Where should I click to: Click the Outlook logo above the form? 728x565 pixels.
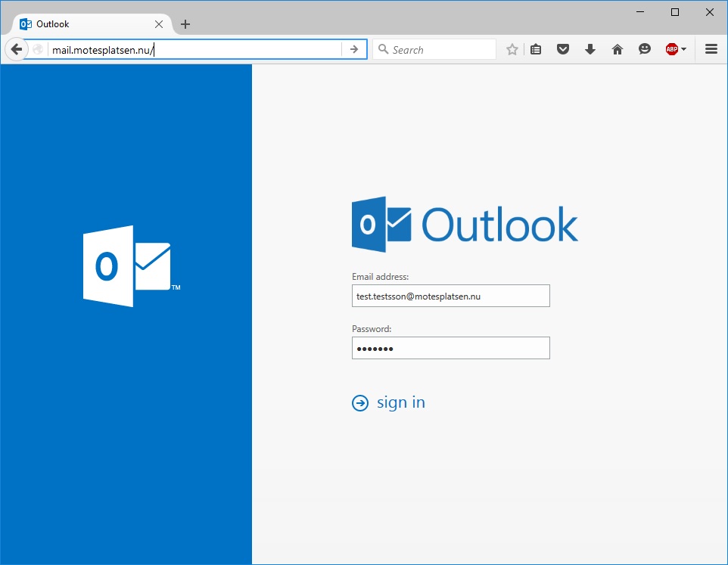pyautogui.click(x=465, y=225)
